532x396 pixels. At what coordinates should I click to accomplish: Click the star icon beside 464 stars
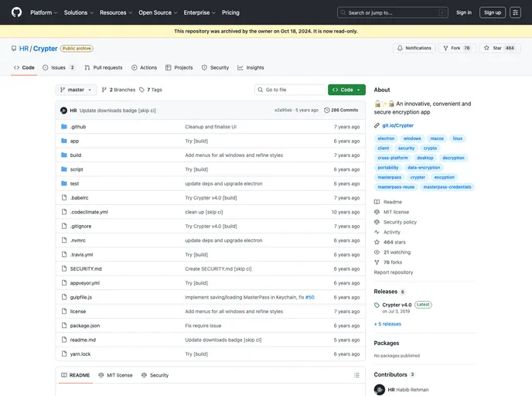377,242
